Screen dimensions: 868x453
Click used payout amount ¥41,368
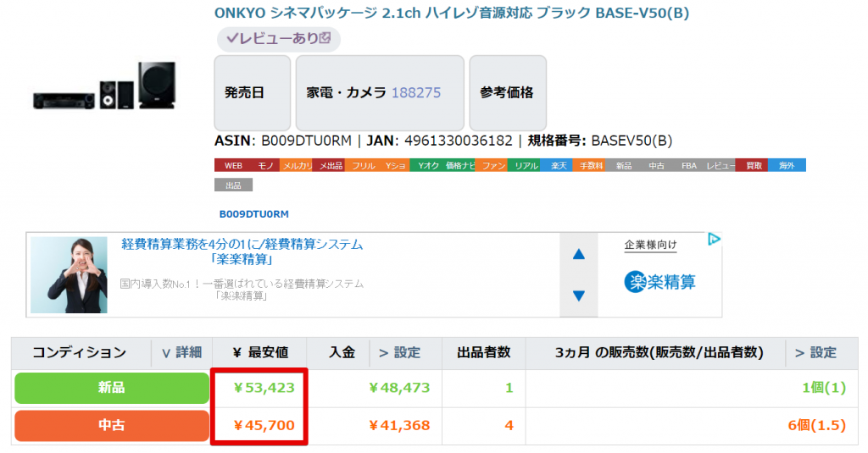tap(399, 425)
